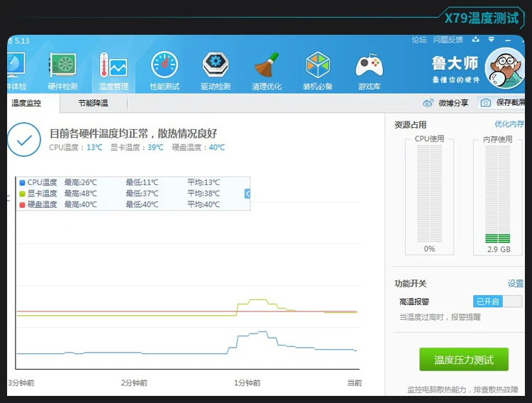Viewport: 532px width, 403px height.
Task: Select the 温度管理 thermometer icon
Action: [113, 65]
